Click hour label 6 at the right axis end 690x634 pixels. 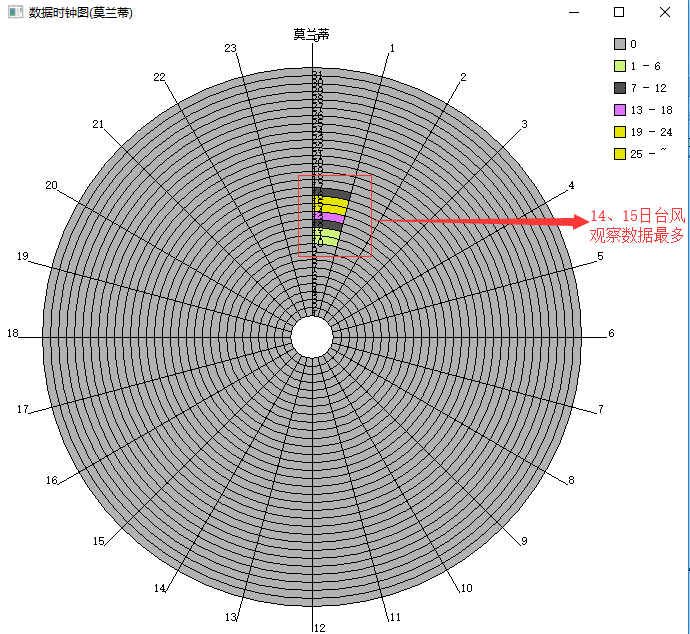pyautogui.click(x=611, y=333)
